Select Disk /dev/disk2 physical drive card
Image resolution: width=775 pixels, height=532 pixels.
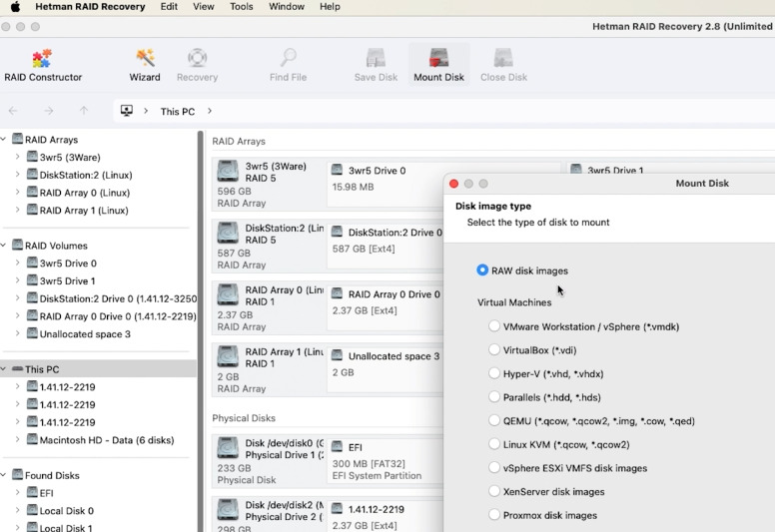pyautogui.click(x=268, y=515)
